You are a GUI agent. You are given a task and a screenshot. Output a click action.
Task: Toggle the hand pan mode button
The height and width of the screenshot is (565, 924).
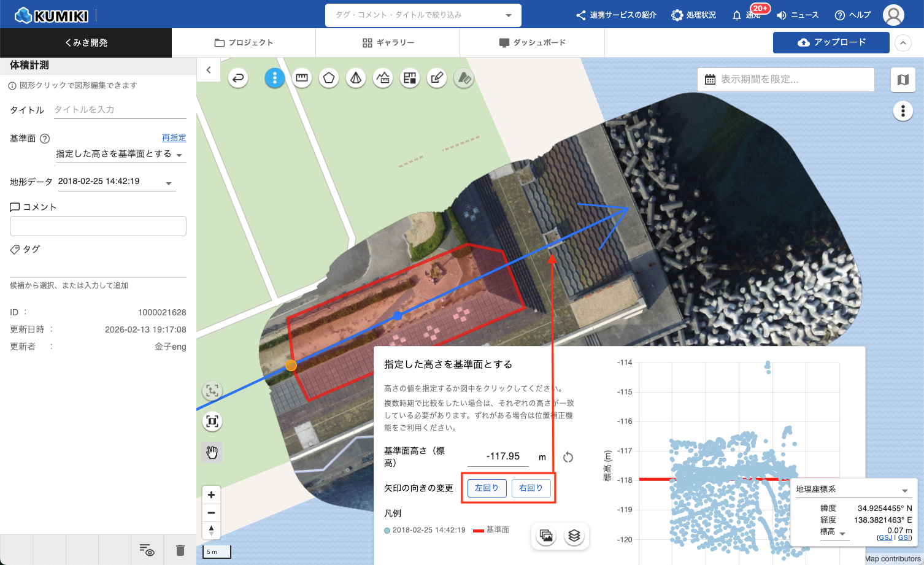[x=212, y=452]
